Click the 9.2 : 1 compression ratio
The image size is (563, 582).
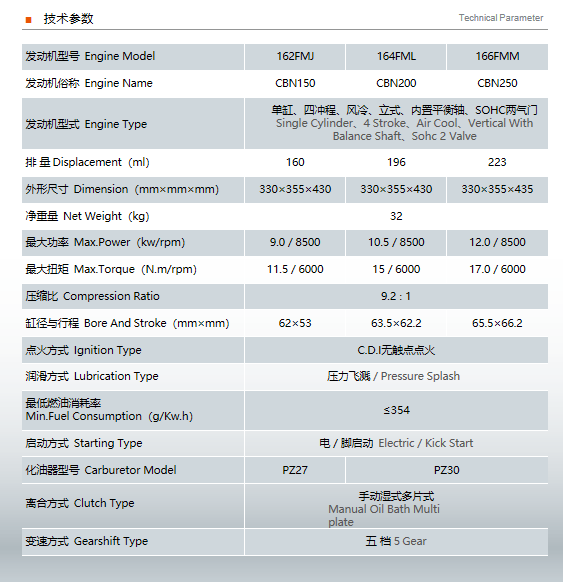(396, 296)
